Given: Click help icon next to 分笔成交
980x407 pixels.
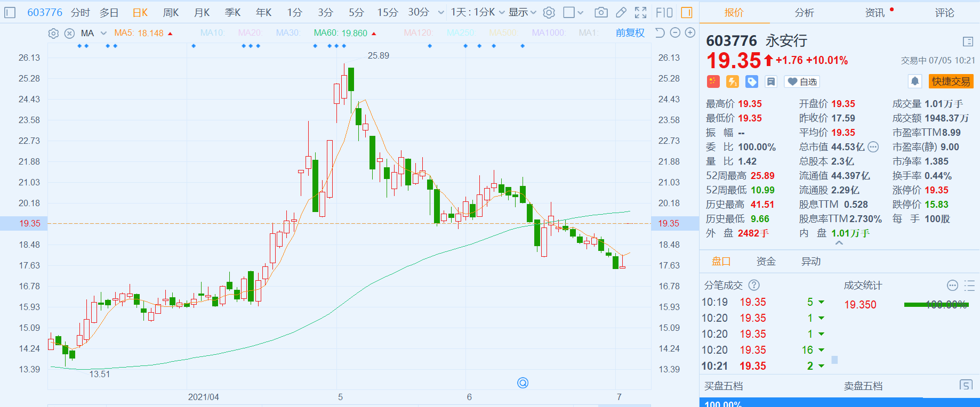Looking at the screenshot, I should coord(754,285).
